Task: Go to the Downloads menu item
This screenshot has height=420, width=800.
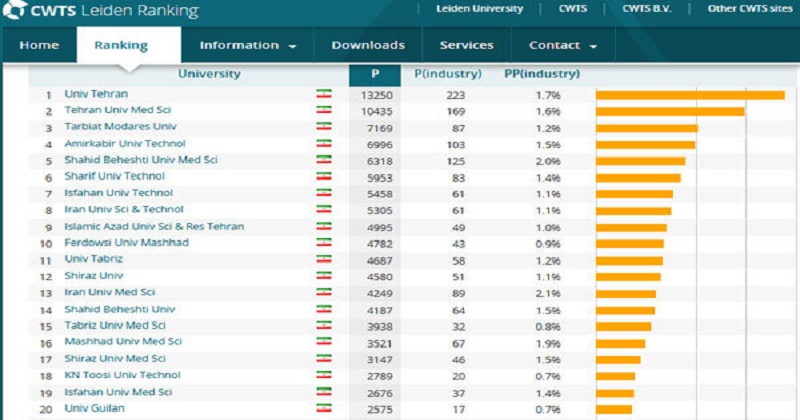Action: (x=368, y=45)
